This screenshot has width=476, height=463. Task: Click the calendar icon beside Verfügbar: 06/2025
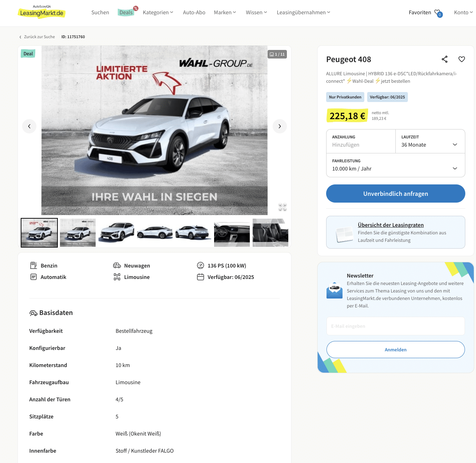click(201, 277)
